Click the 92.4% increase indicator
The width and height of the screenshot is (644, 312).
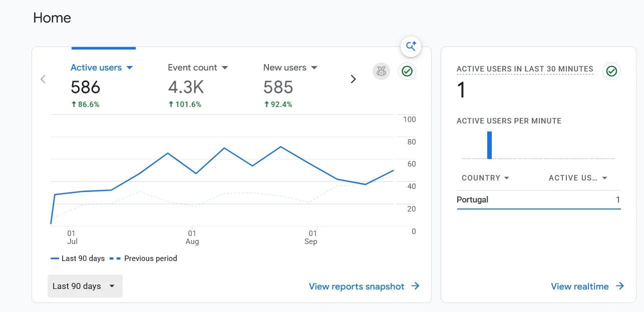click(278, 104)
